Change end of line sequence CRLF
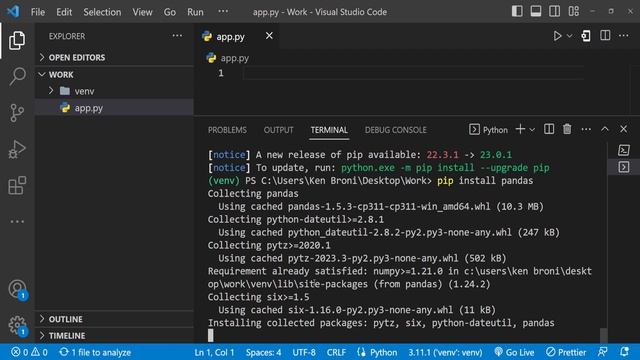 (x=336, y=352)
